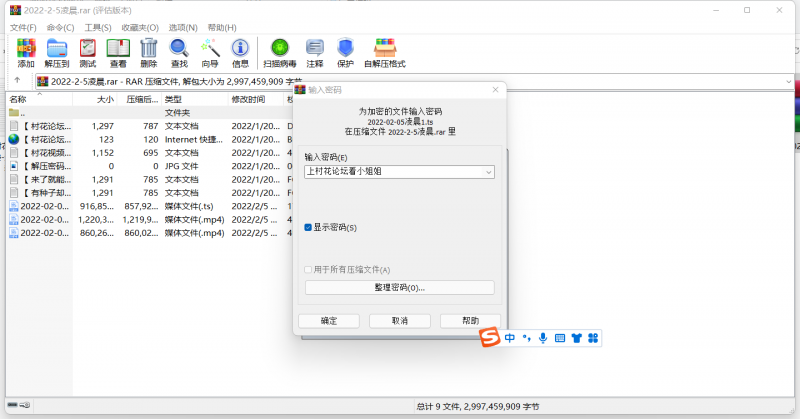The width and height of the screenshot is (800, 419).
Task: Click the up-directory arrow beside address bar
Action: point(17,81)
